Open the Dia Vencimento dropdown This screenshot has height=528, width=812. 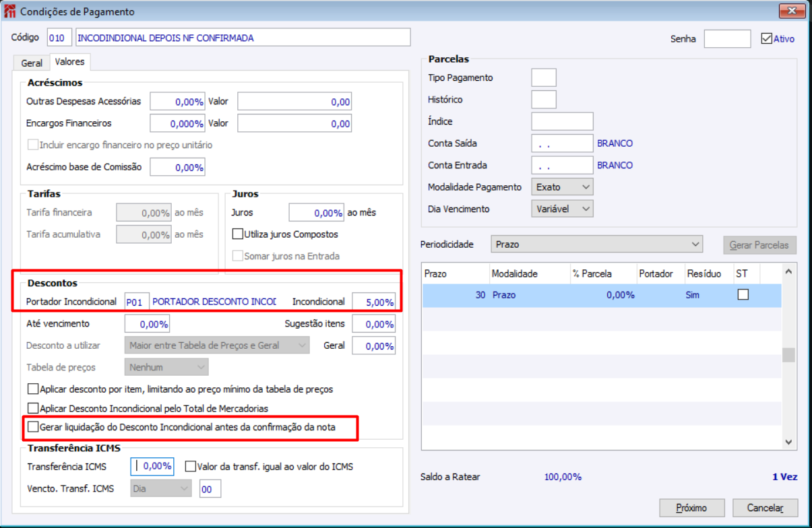(562, 209)
